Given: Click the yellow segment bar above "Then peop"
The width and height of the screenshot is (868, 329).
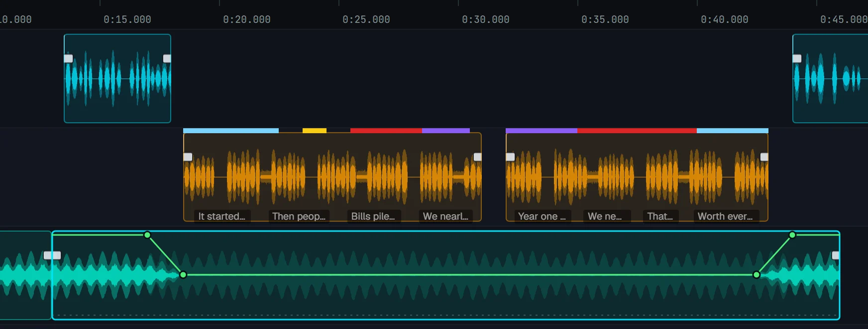Looking at the screenshot, I should tap(315, 131).
